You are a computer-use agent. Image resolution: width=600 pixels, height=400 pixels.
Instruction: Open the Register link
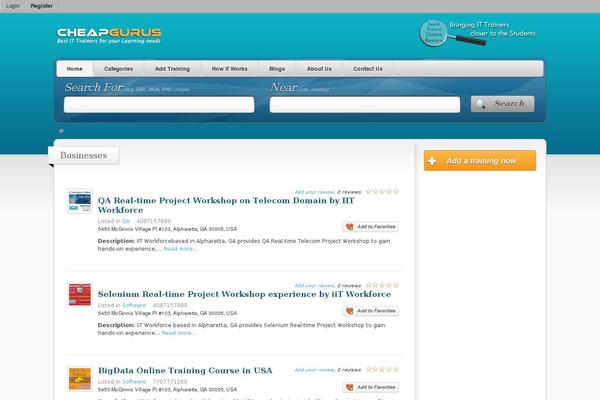point(42,6)
